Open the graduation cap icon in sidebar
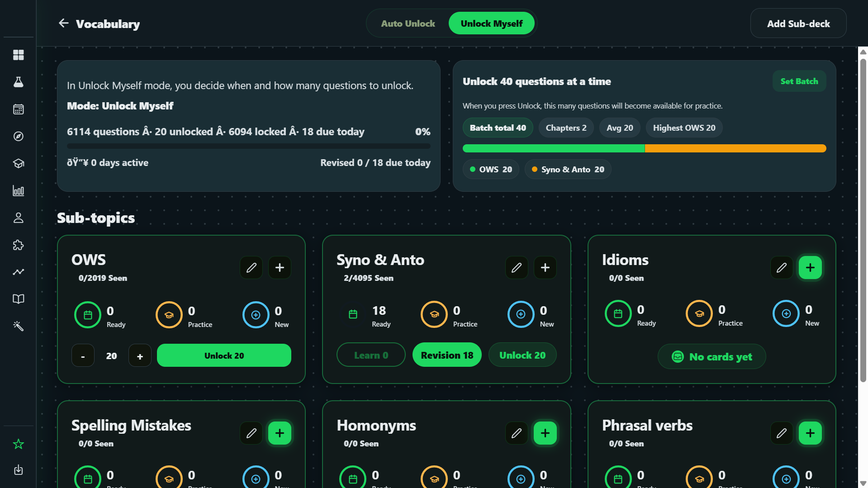Viewport: 868px width, 488px height. [19, 163]
